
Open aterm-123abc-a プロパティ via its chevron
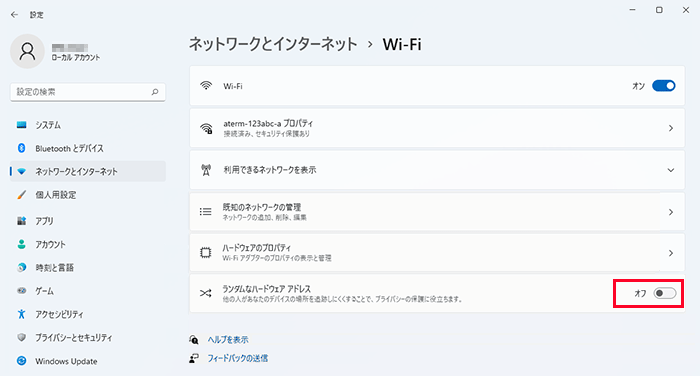(671, 128)
